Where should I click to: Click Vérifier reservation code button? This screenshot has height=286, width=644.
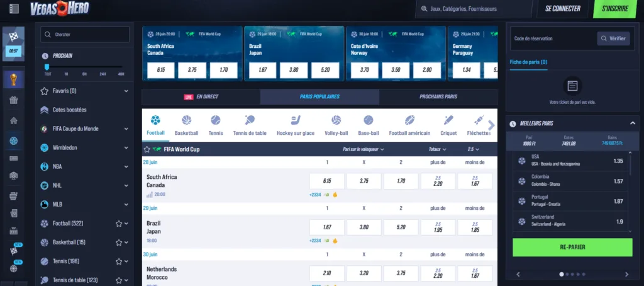point(613,38)
